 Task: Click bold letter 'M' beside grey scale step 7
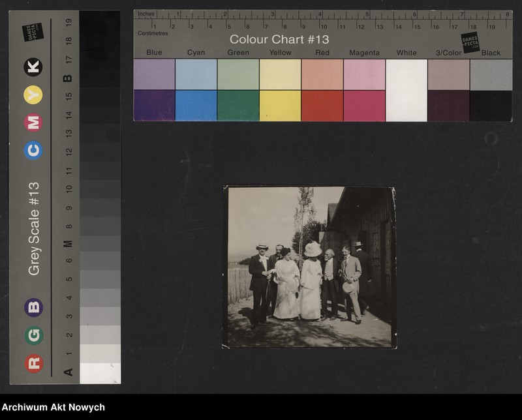coord(68,244)
